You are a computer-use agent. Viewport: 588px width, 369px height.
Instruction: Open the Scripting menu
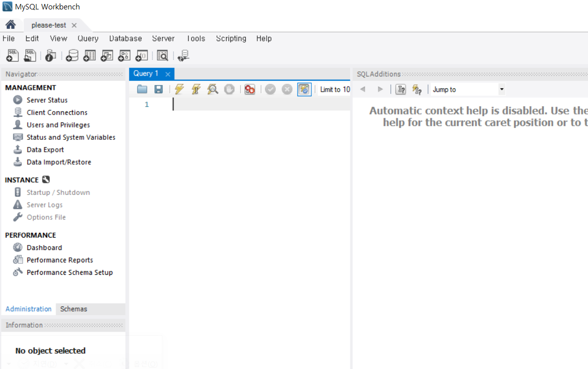pos(231,38)
